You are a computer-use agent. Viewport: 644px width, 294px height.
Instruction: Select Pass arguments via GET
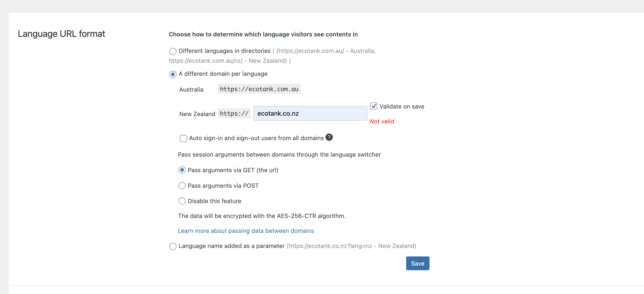click(x=182, y=170)
